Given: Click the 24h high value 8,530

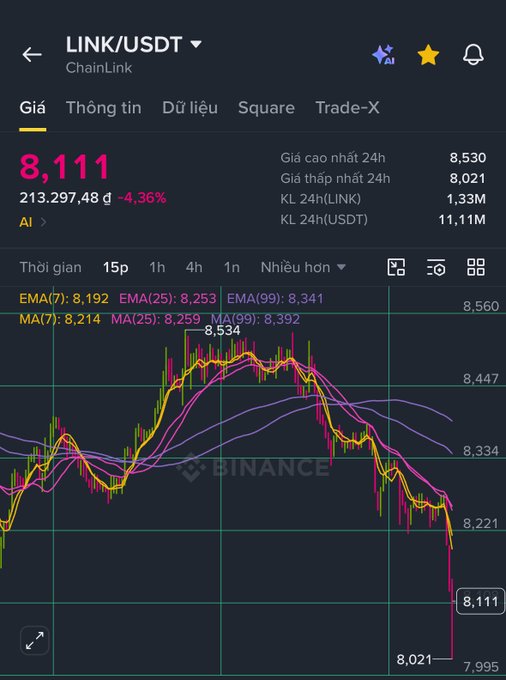Looking at the screenshot, I should tap(467, 157).
